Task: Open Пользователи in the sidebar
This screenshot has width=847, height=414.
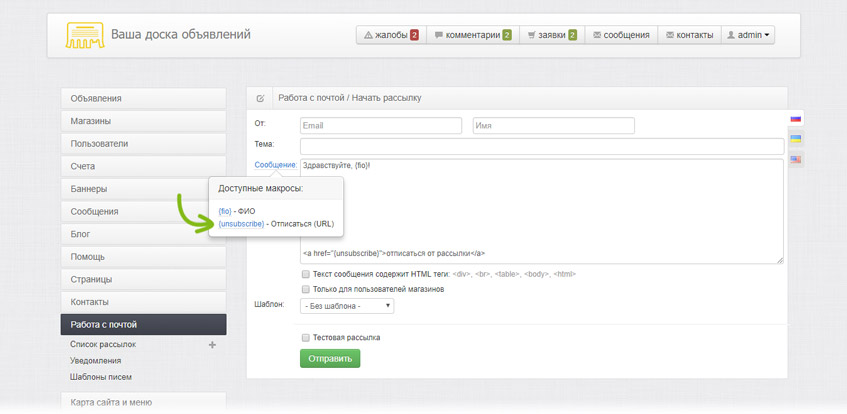Action: coord(143,144)
